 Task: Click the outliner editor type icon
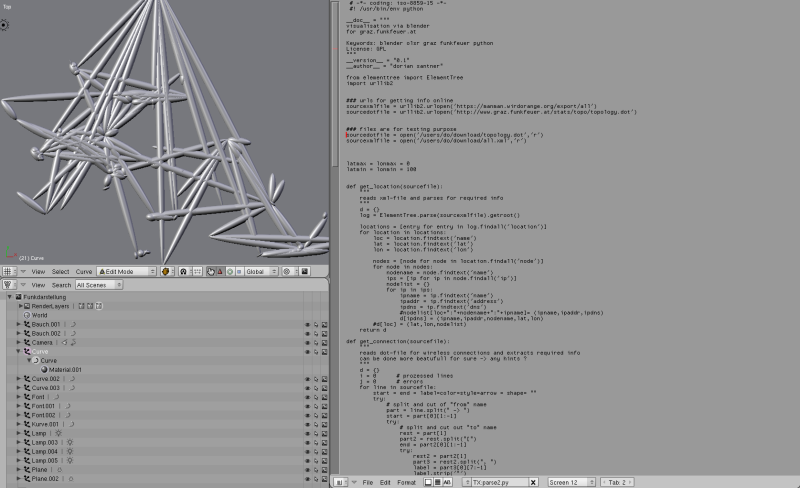pos(7,285)
